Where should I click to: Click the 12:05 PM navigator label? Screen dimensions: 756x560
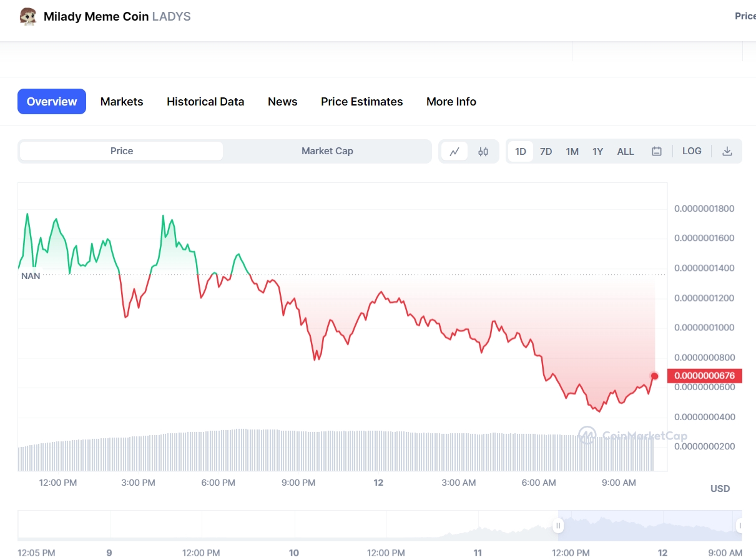36,553
